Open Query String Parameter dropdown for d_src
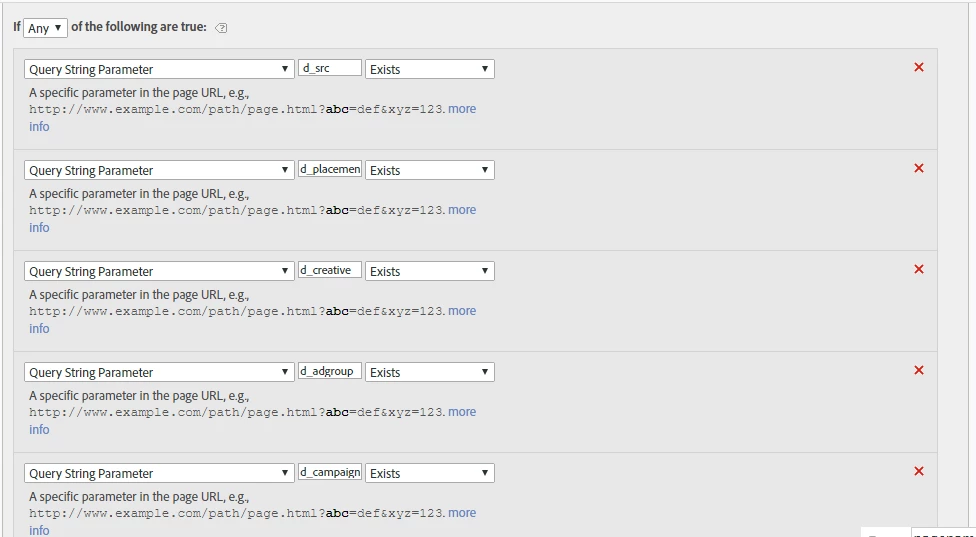Image resolution: width=976 pixels, height=537 pixels. (159, 69)
